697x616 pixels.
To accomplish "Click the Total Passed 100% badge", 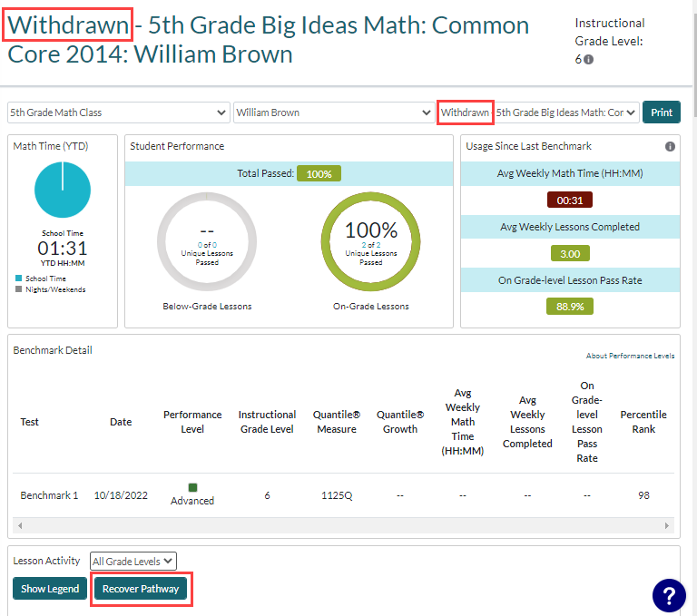I will (319, 174).
